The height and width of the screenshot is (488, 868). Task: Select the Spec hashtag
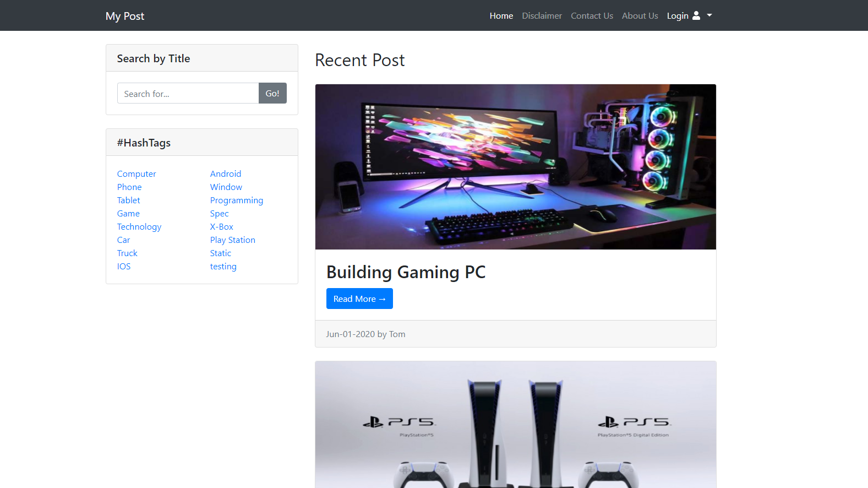coord(220,214)
